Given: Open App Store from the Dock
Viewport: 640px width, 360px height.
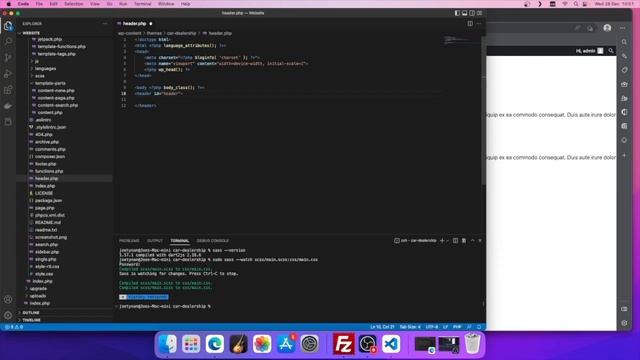Looking at the screenshot, I should [286, 344].
